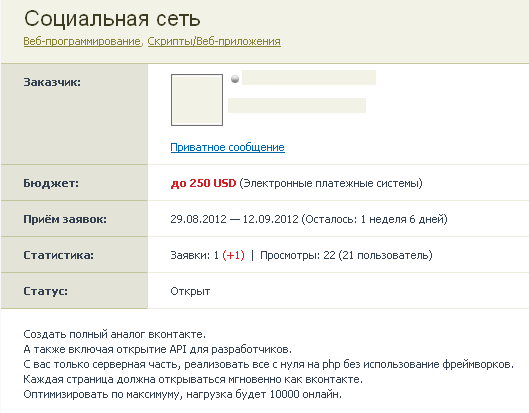Click the Социальная сеть project title
This screenshot has height=413, width=529.
pos(112,19)
